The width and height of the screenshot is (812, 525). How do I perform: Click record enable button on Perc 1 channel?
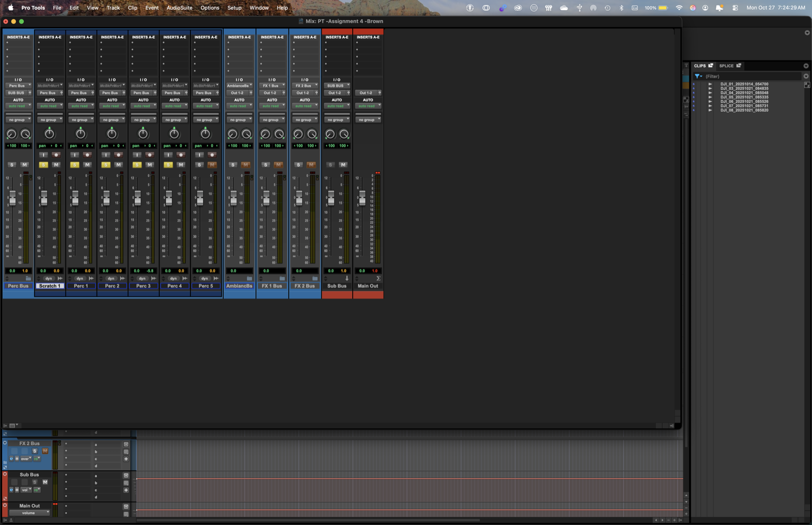coord(87,155)
